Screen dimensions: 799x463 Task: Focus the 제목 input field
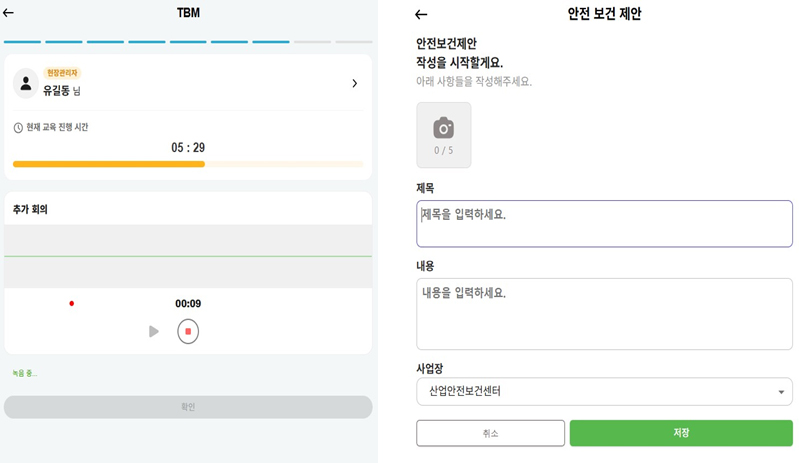[x=604, y=223]
